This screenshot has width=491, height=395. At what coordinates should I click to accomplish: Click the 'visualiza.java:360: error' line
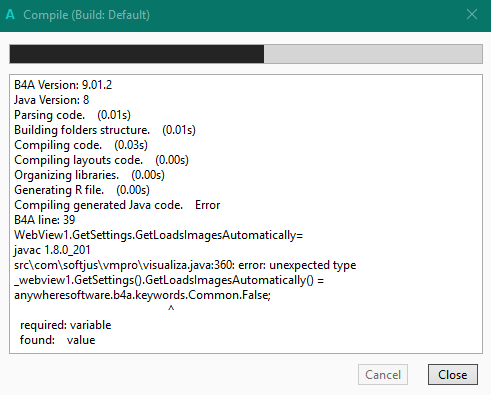(185, 265)
